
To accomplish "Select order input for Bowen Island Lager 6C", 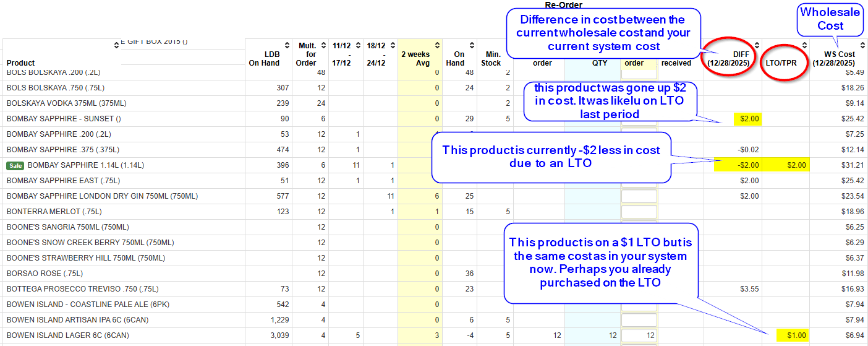I will tap(639, 335).
